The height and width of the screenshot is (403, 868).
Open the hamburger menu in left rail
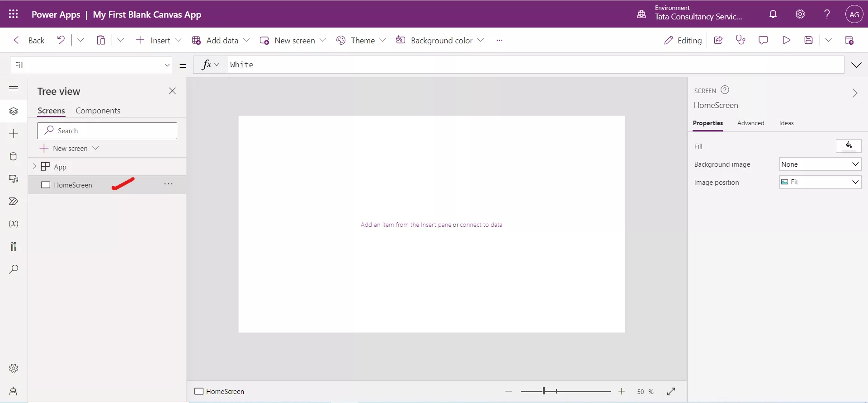pos(14,89)
